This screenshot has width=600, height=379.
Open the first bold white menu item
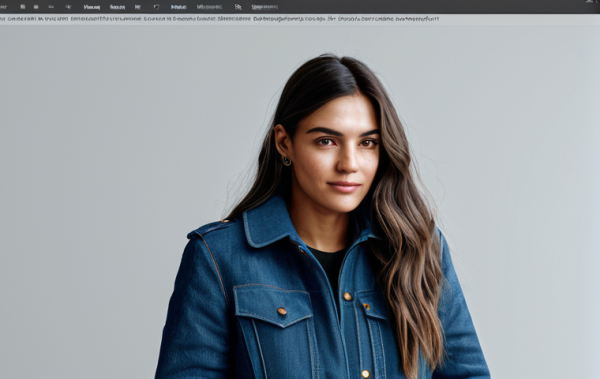click(92, 7)
